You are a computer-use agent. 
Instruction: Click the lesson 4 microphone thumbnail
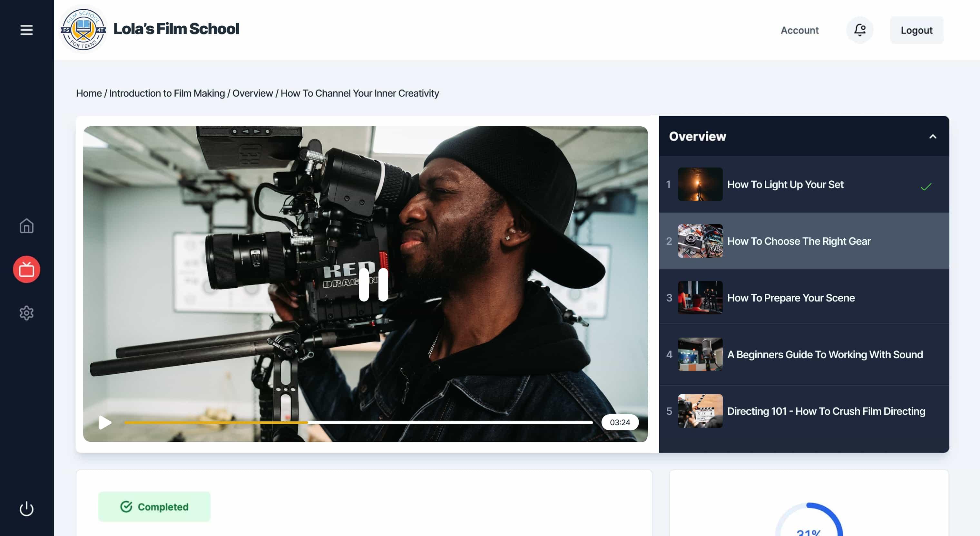pos(700,354)
